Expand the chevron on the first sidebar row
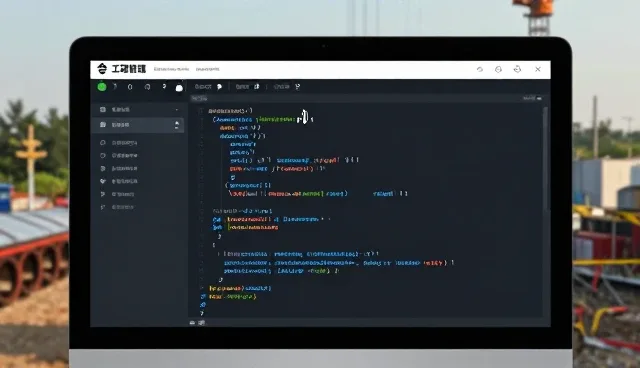This screenshot has height=368, width=640. pos(176,110)
